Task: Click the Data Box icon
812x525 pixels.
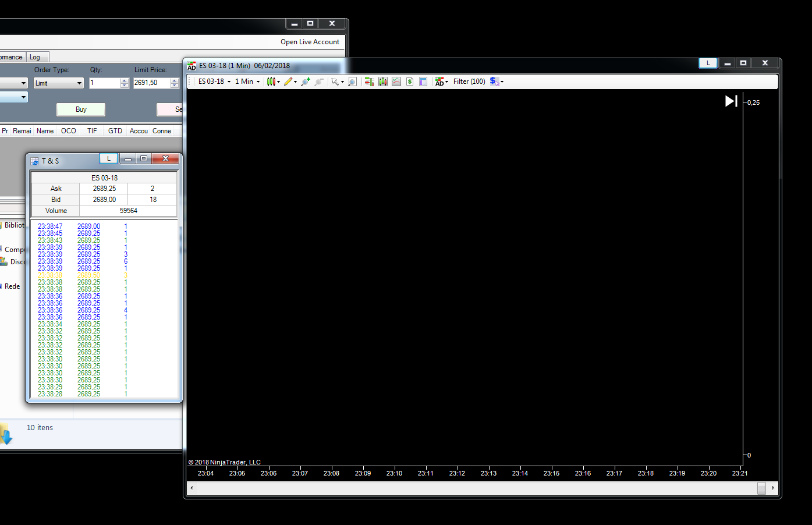Action: click(423, 81)
